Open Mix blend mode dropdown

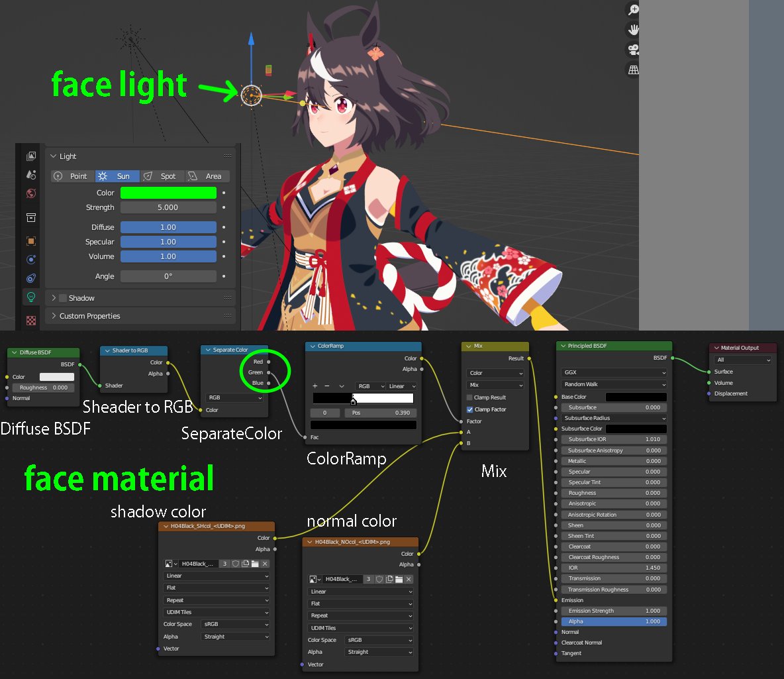(496, 386)
